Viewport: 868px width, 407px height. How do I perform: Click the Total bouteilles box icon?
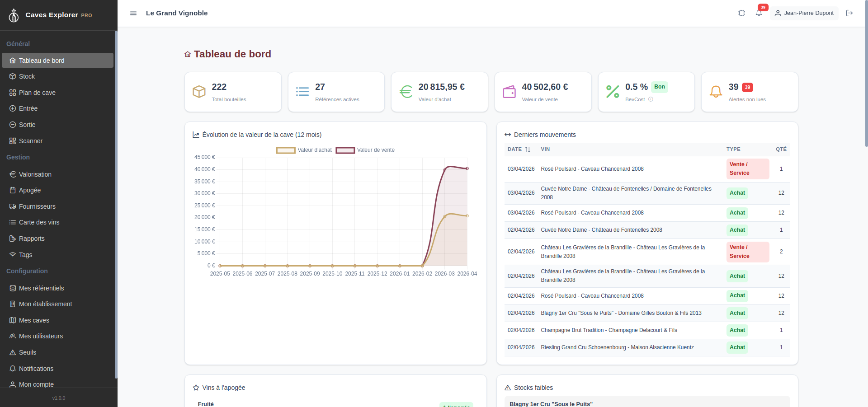point(199,92)
